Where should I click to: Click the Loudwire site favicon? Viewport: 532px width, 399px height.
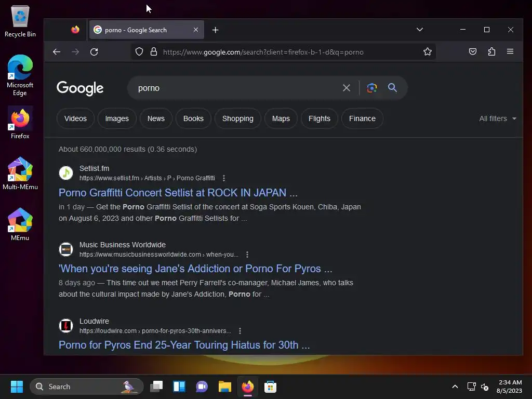pos(66,326)
